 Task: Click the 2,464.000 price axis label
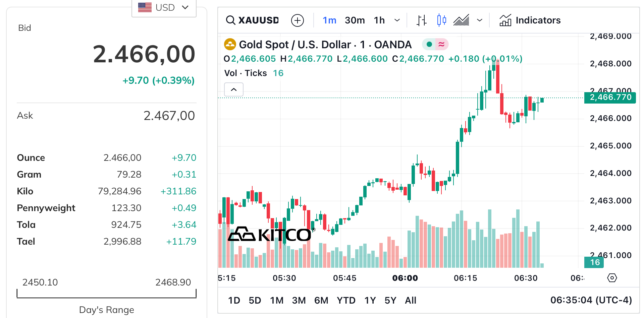coord(610,173)
